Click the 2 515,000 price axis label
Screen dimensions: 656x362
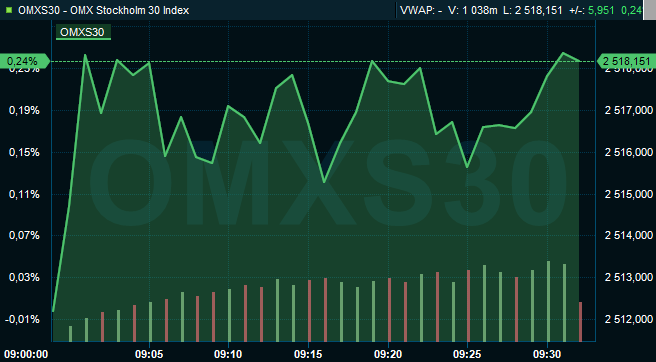click(x=629, y=194)
